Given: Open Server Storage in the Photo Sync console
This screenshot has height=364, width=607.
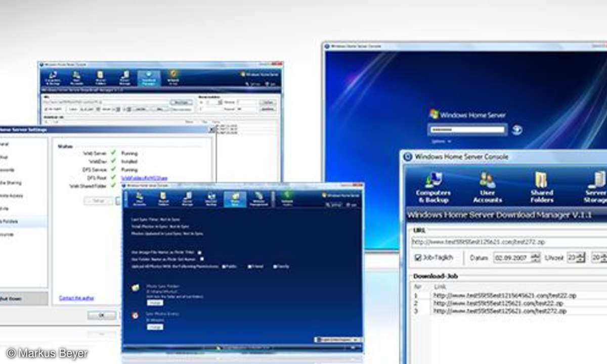Looking at the screenshot, I should click(188, 199).
